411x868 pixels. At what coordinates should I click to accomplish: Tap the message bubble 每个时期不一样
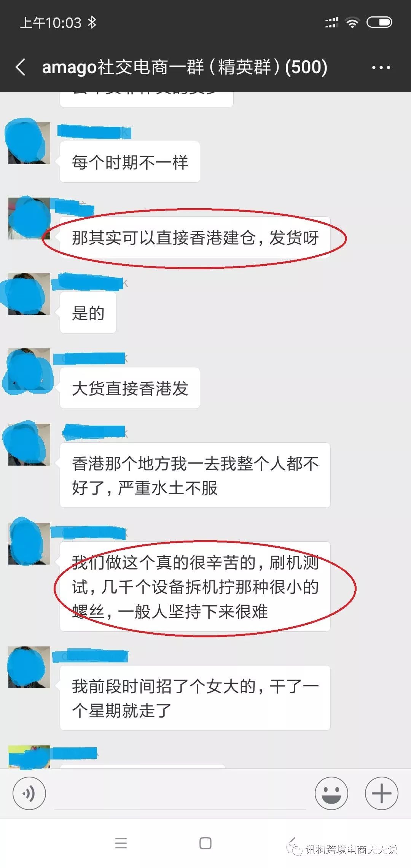pos(130,162)
